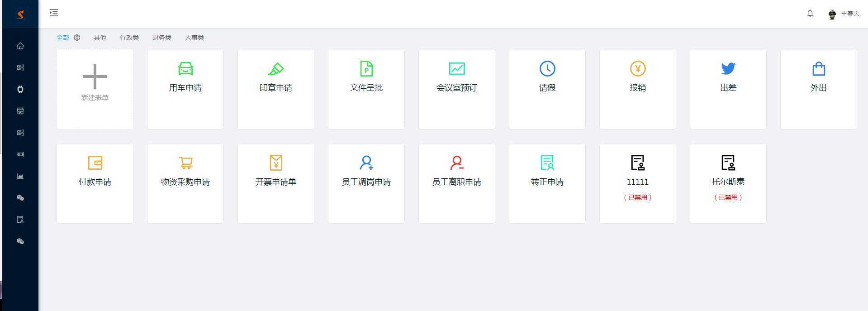Open the WeChat icon below the chart icon

20,198
